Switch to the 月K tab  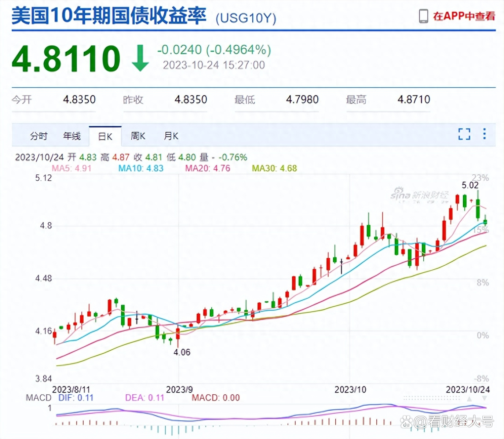tap(171, 136)
